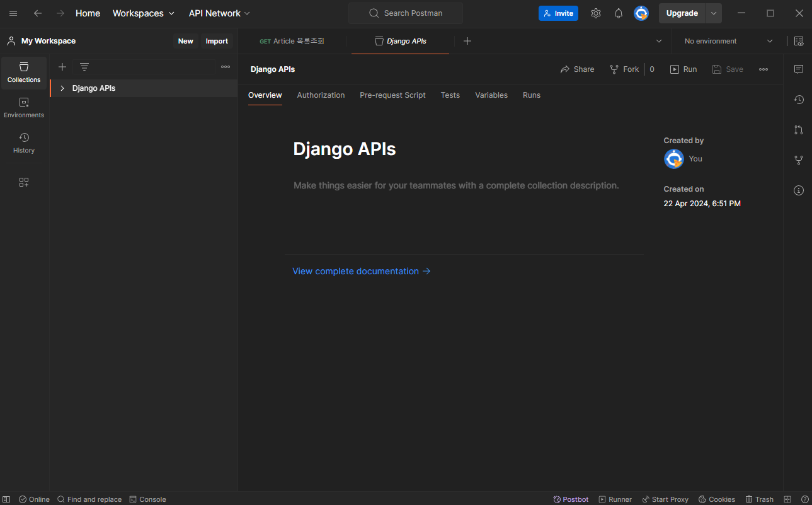Switch to the Authorization tab

point(321,95)
